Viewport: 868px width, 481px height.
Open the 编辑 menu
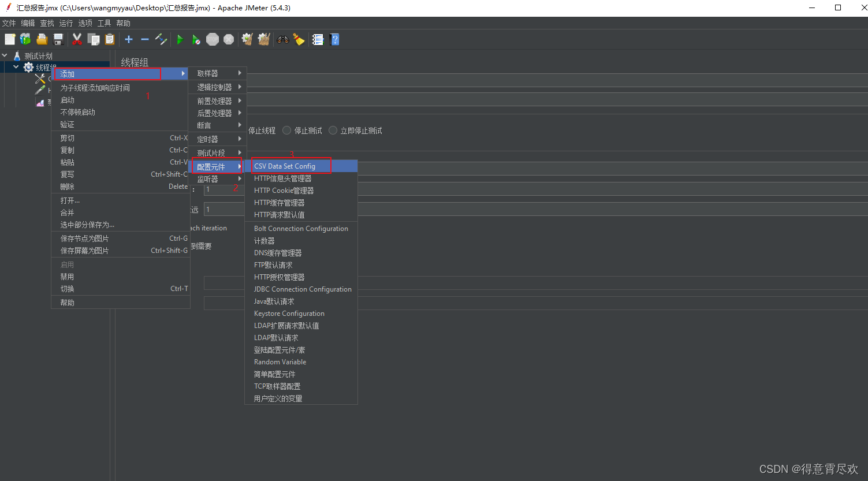pyautogui.click(x=28, y=23)
